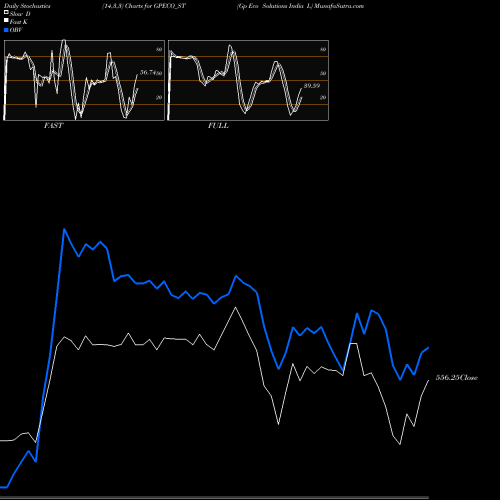500x500 pixels.
Task: Open the FAST stochastic thumbnail chart
Action: point(84,80)
